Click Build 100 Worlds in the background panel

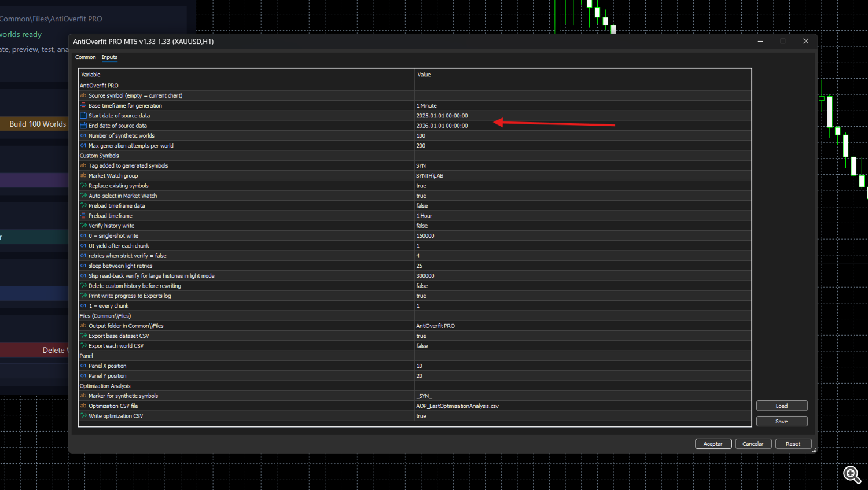[38, 124]
